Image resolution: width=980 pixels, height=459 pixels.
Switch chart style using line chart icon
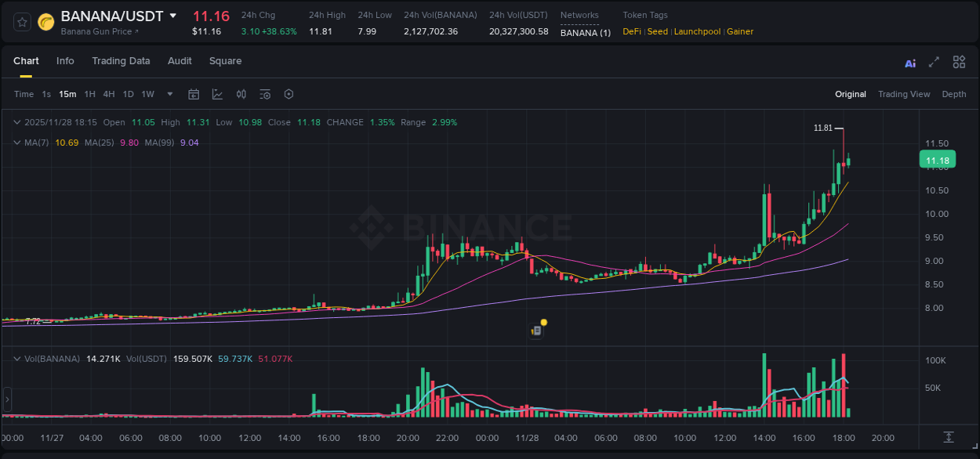point(217,94)
